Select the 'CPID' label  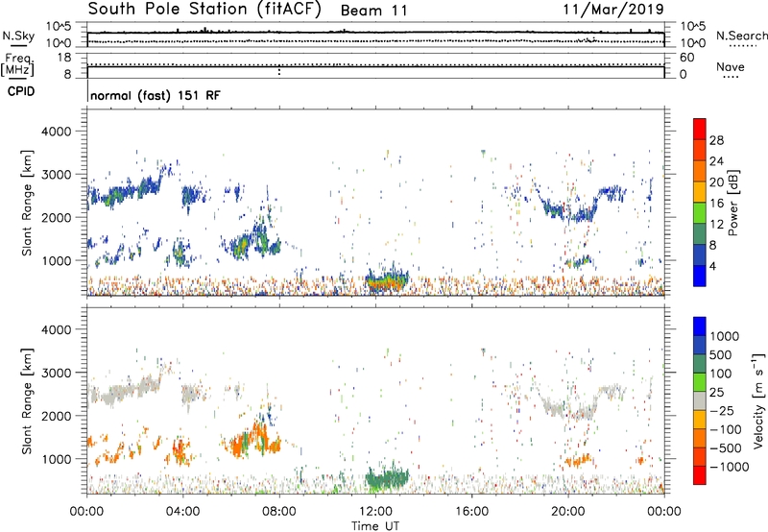click(21, 91)
